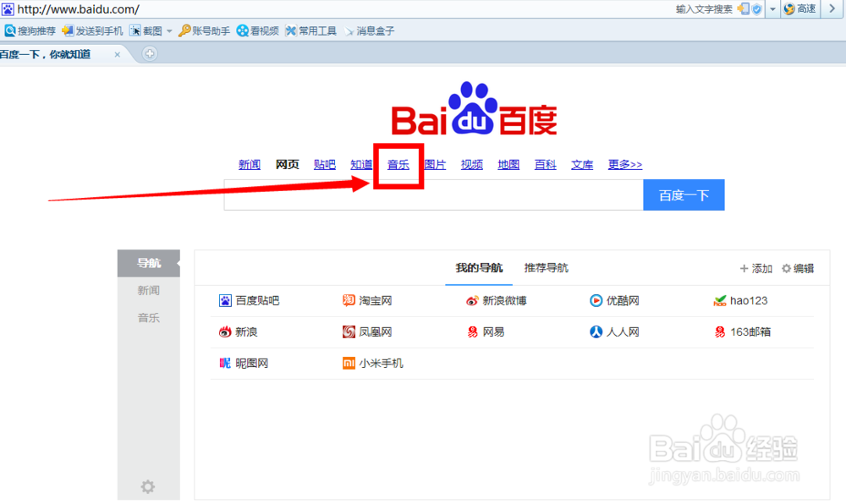Close the 百度一下 browser tab

tap(117, 54)
